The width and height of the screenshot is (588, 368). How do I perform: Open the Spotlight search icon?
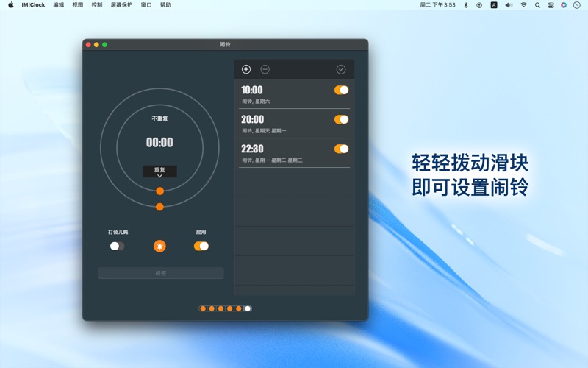537,5
